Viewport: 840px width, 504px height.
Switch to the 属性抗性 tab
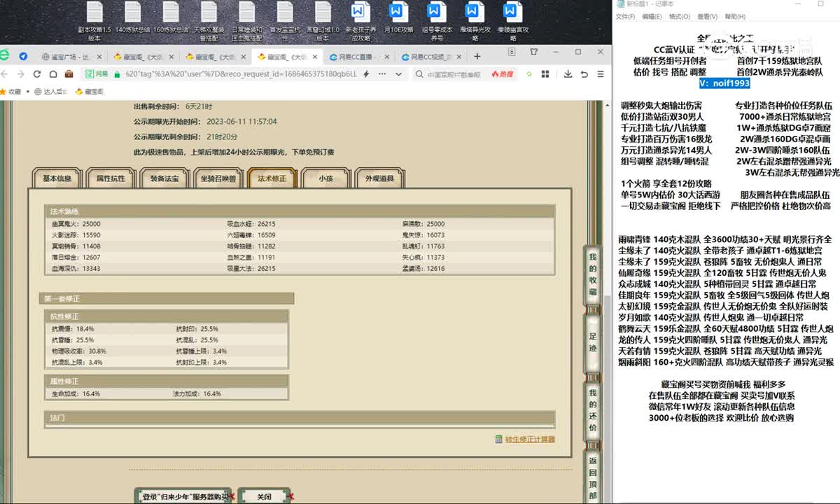click(x=110, y=178)
